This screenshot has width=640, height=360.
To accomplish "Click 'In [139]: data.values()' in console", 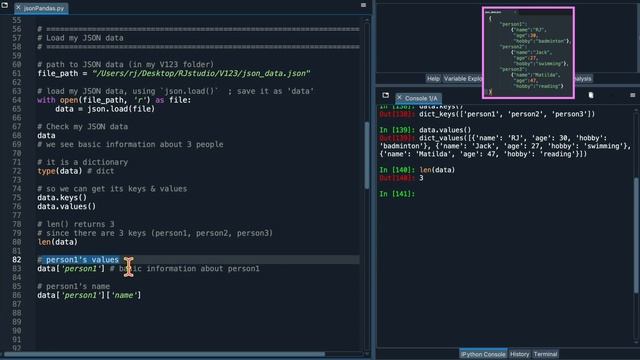I will tap(425, 130).
